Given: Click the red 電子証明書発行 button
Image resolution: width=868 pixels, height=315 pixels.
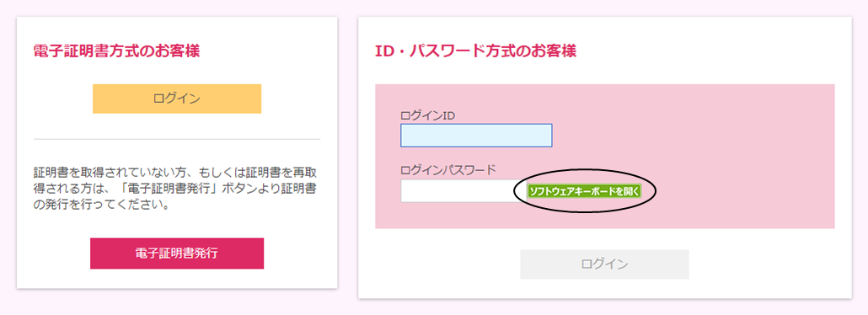Looking at the screenshot, I should coord(177,254).
